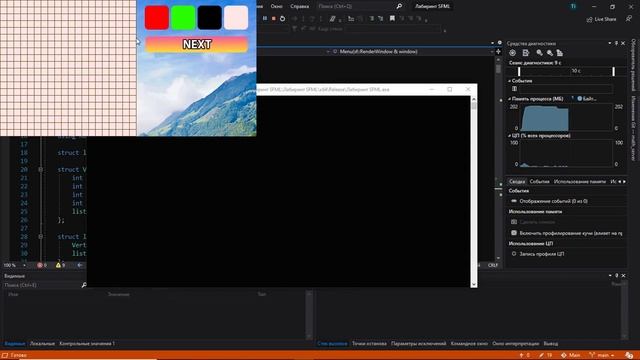Click the pending changes pencil in status bar
The height and width of the screenshot is (360, 640).
coord(545,356)
